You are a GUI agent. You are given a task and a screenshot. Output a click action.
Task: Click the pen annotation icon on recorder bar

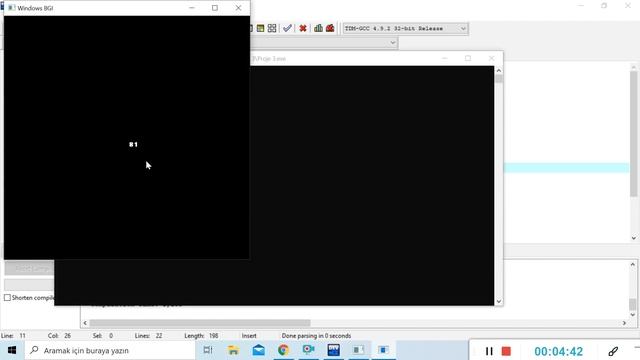pyautogui.click(x=613, y=351)
